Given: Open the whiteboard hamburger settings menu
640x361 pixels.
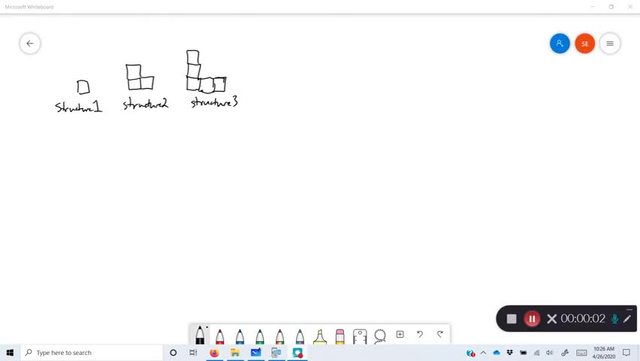Looking at the screenshot, I should pyautogui.click(x=610, y=43).
